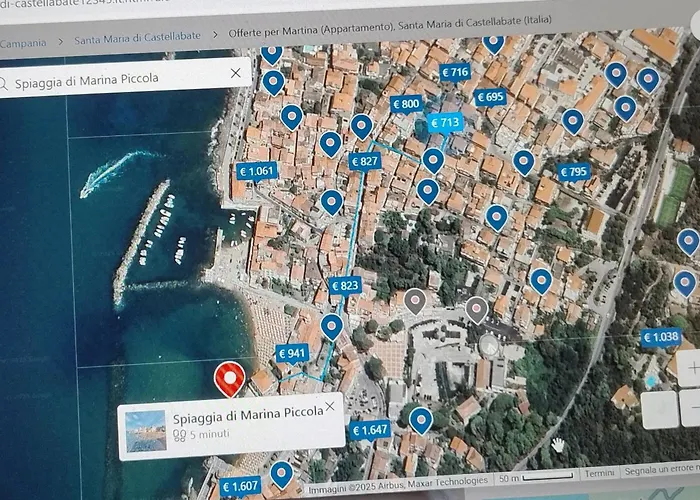Select the € 716 price marker
Screen dimensions: 700x500
(455, 72)
